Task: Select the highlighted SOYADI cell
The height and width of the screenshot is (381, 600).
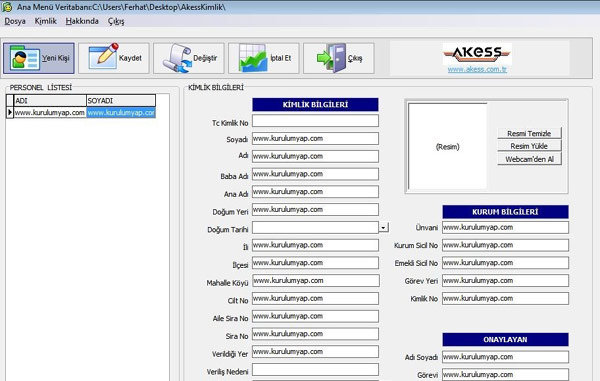Action: pos(121,112)
